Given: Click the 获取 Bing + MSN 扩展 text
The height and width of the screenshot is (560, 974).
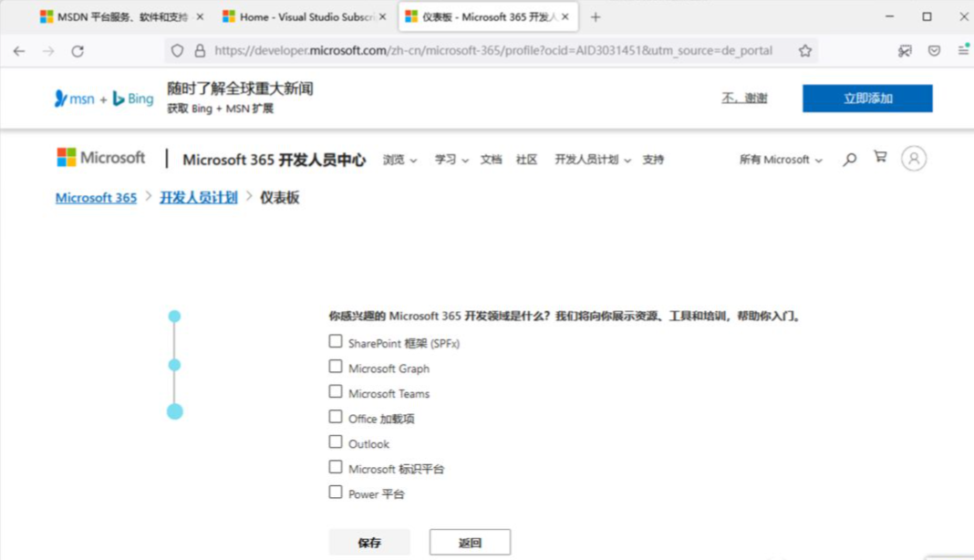Looking at the screenshot, I should tap(220, 109).
